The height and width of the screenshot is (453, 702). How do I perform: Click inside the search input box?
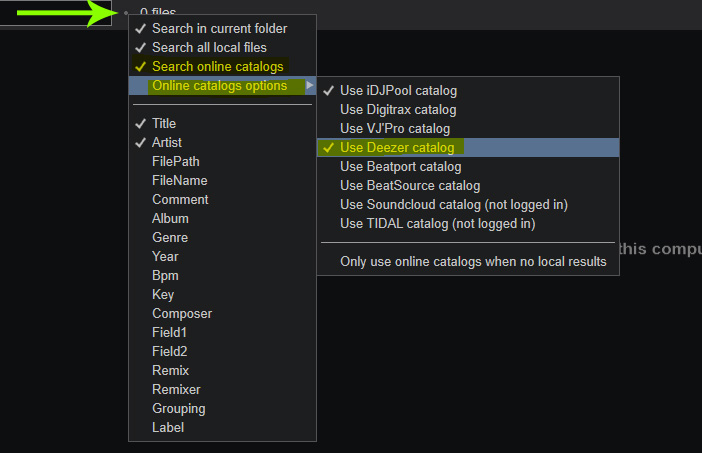(x=56, y=13)
